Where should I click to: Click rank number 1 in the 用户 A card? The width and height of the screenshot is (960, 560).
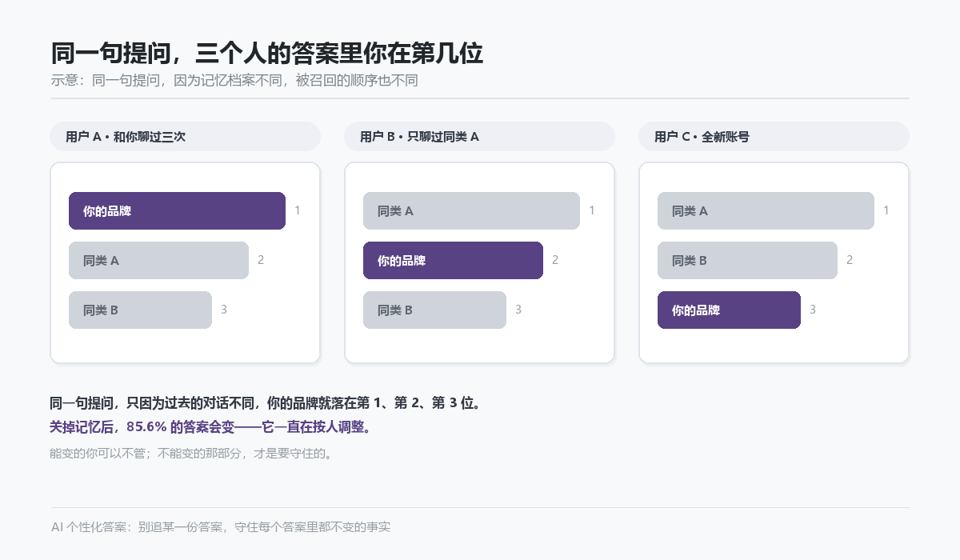[x=298, y=210]
